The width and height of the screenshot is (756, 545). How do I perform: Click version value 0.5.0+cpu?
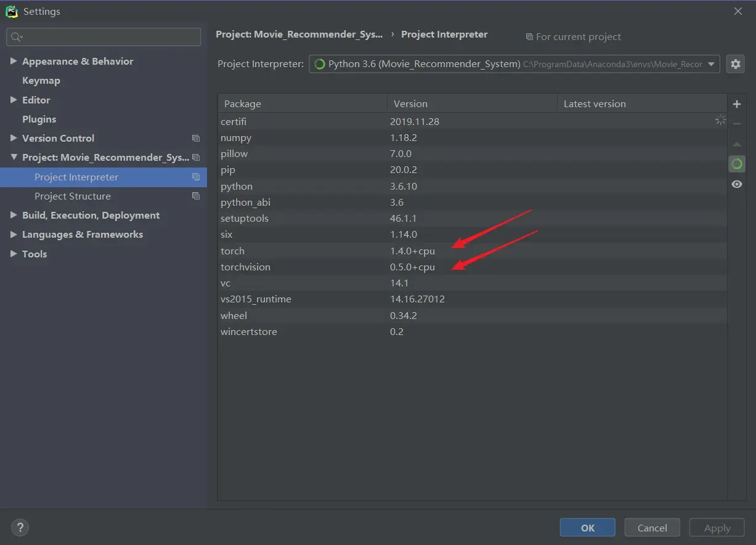(412, 267)
